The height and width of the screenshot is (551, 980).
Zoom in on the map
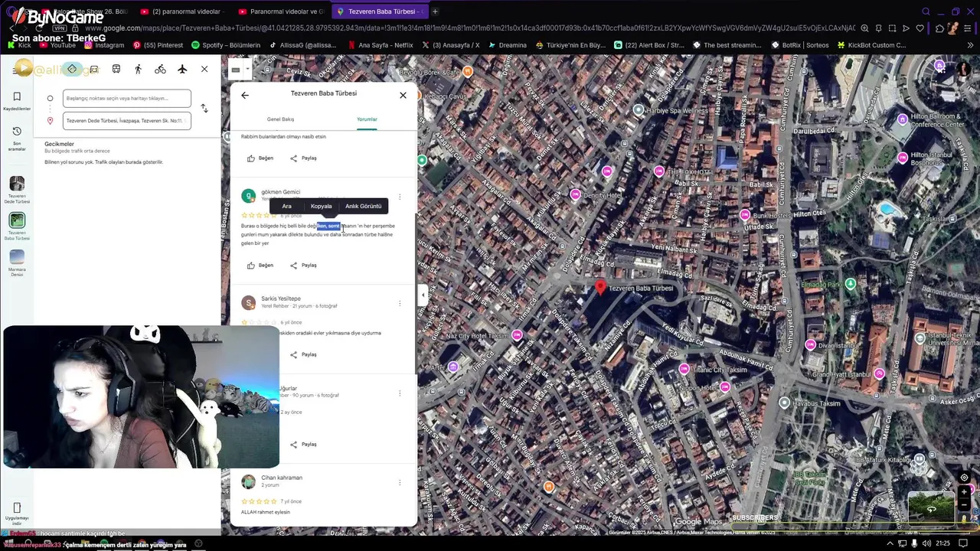[964, 493]
